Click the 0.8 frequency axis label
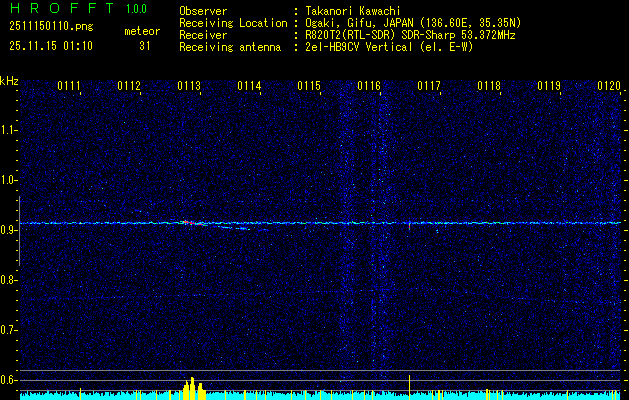 [x=8, y=280]
